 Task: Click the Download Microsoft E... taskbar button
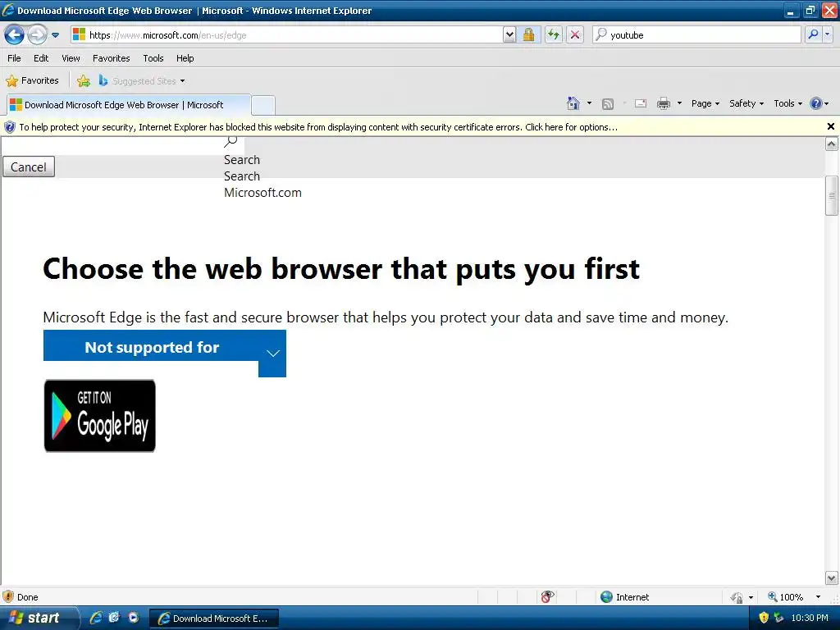[x=214, y=619]
